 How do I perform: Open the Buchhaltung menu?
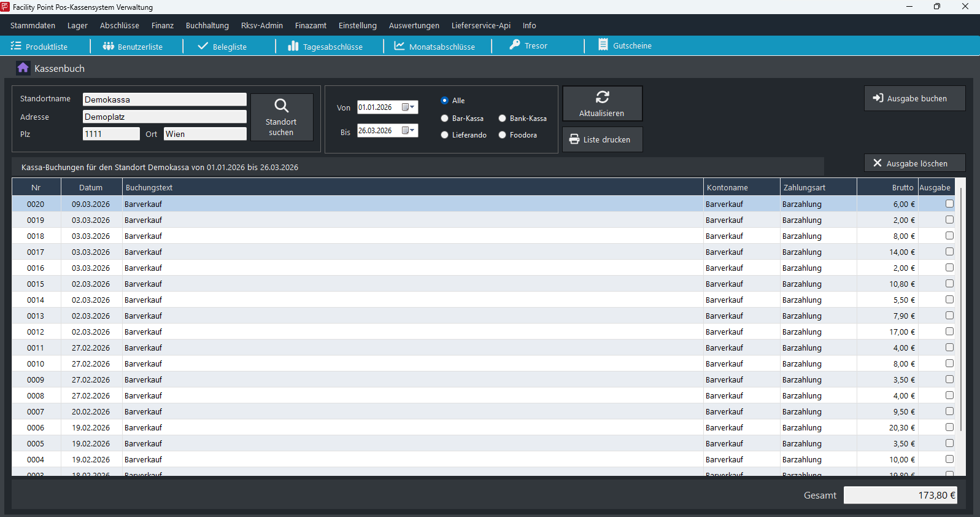pos(207,26)
